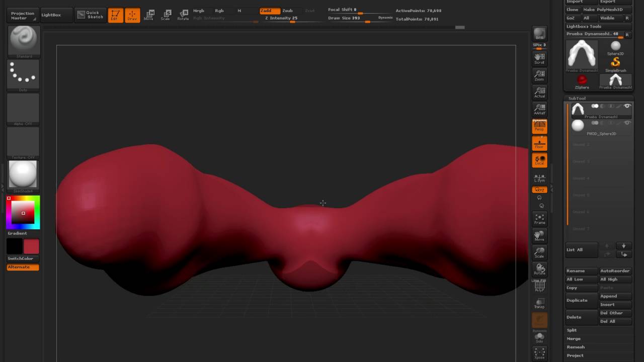Activate the Draw mode button
Viewport: 644px width, 362px height.
(132, 15)
